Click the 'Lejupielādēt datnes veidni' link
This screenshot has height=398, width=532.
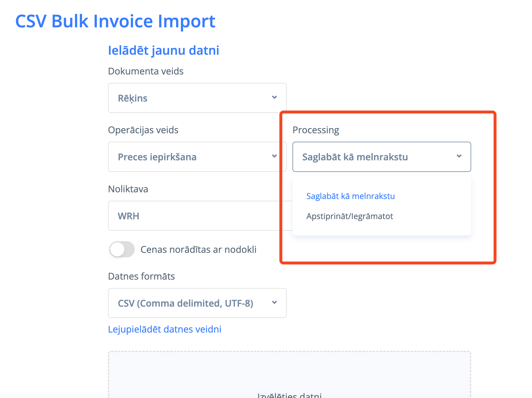click(x=164, y=329)
